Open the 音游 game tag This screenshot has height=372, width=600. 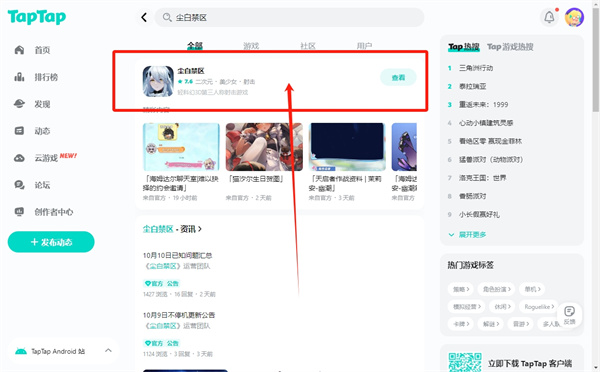[520, 324]
